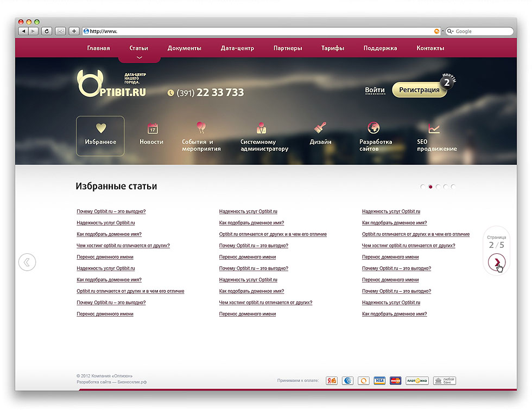The width and height of the screenshot is (532, 410).
Task: Open the Главная menu item
Action: pos(98,48)
